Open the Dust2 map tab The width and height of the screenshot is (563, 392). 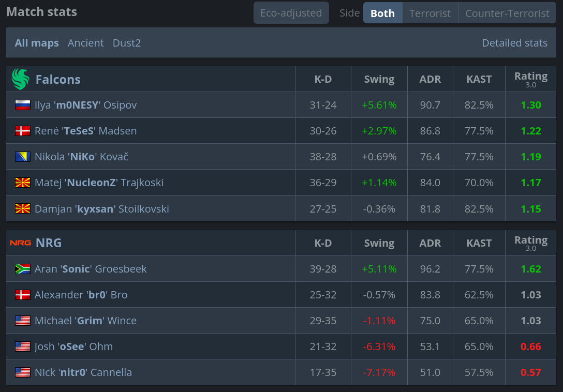pos(127,43)
